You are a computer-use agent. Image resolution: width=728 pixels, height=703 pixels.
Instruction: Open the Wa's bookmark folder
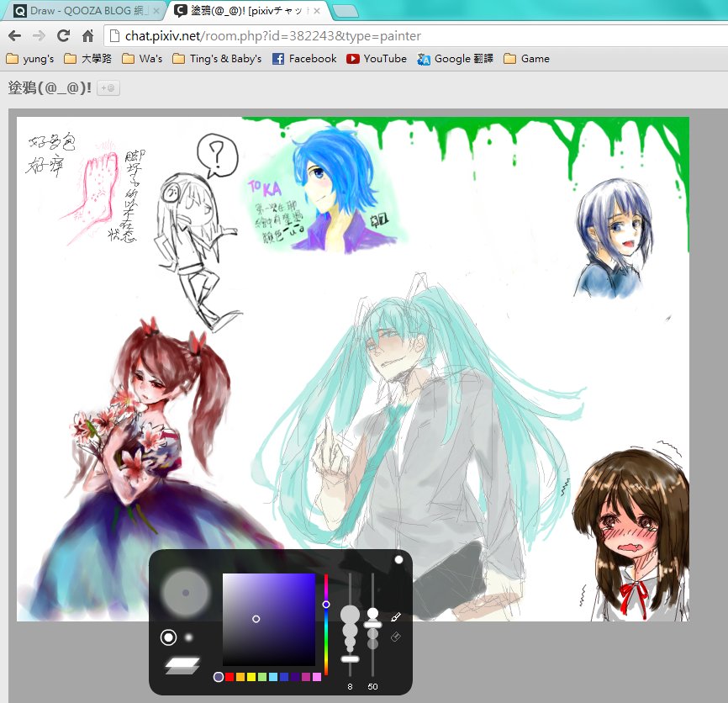pyautogui.click(x=142, y=59)
